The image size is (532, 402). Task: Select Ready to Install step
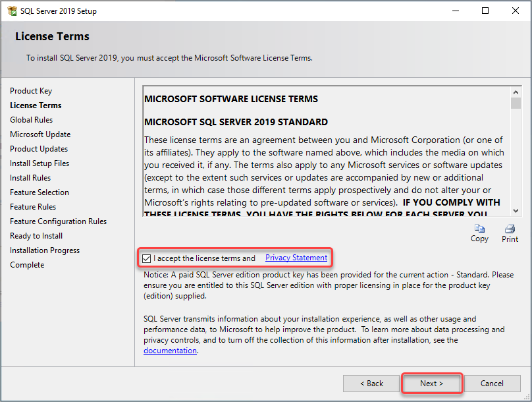(x=36, y=236)
